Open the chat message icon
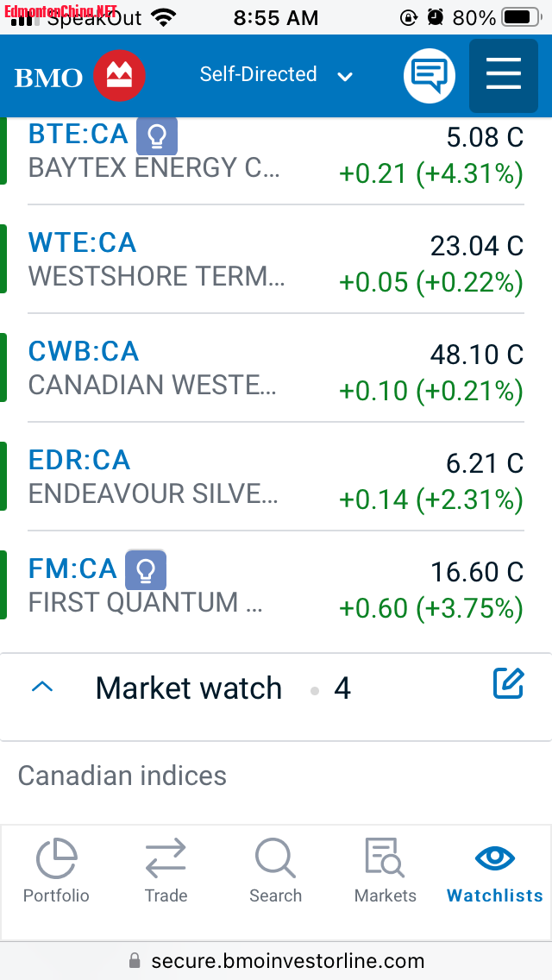 click(430, 76)
